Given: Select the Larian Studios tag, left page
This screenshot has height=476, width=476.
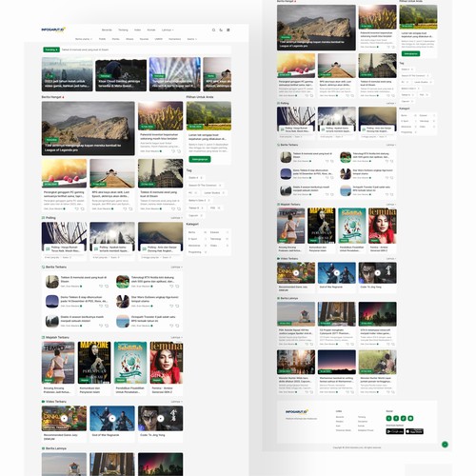Looking at the screenshot, I should [x=214, y=192].
